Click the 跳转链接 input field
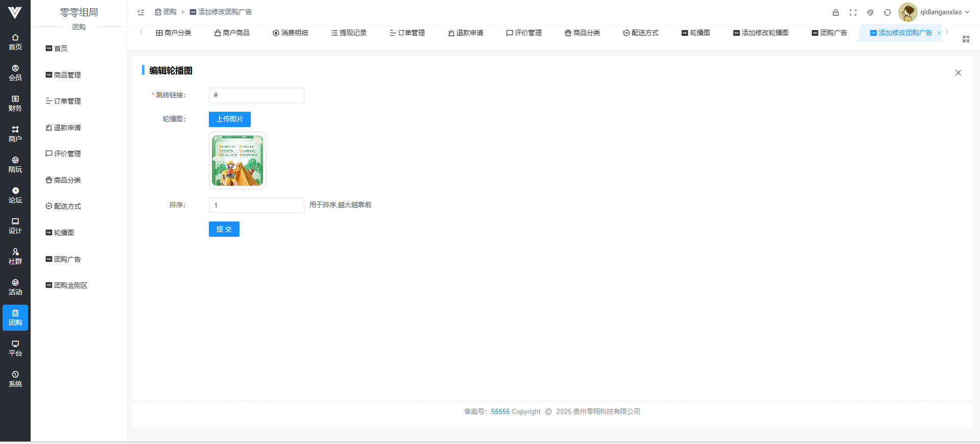The height and width of the screenshot is (444, 980). tap(256, 95)
